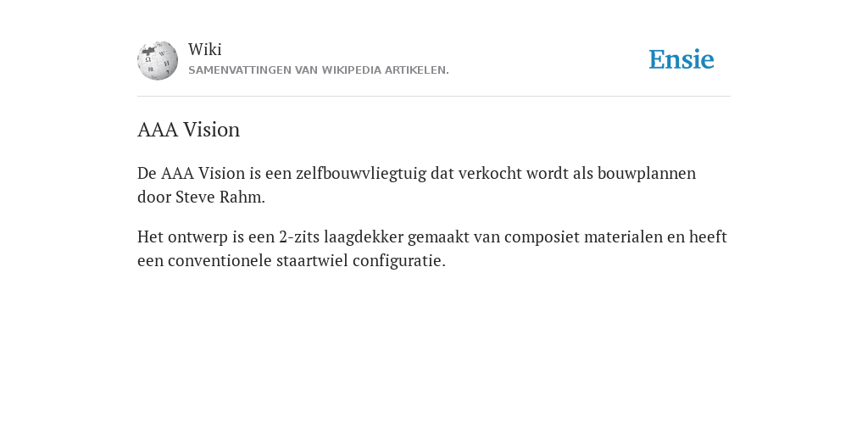This screenshot has height=434, width=868.
Task: Click the Wikipedia globe logo
Action: pos(158,60)
